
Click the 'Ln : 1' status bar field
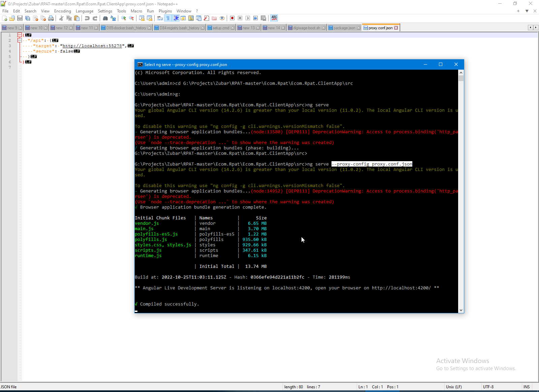pyautogui.click(x=363, y=387)
